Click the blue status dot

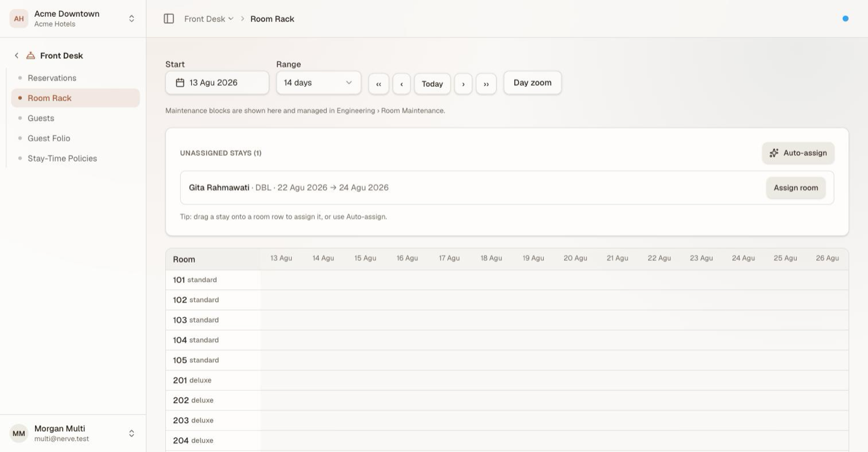point(845,19)
